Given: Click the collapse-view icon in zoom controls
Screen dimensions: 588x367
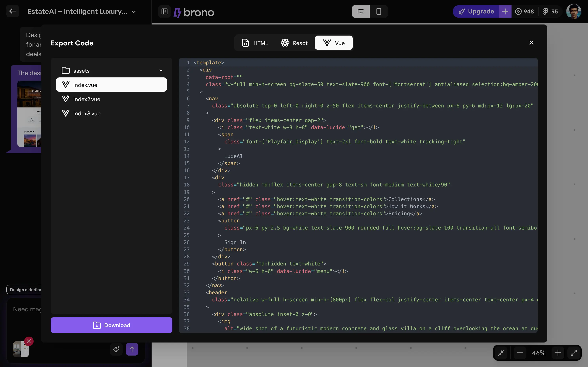Looking at the screenshot, I should (501, 353).
